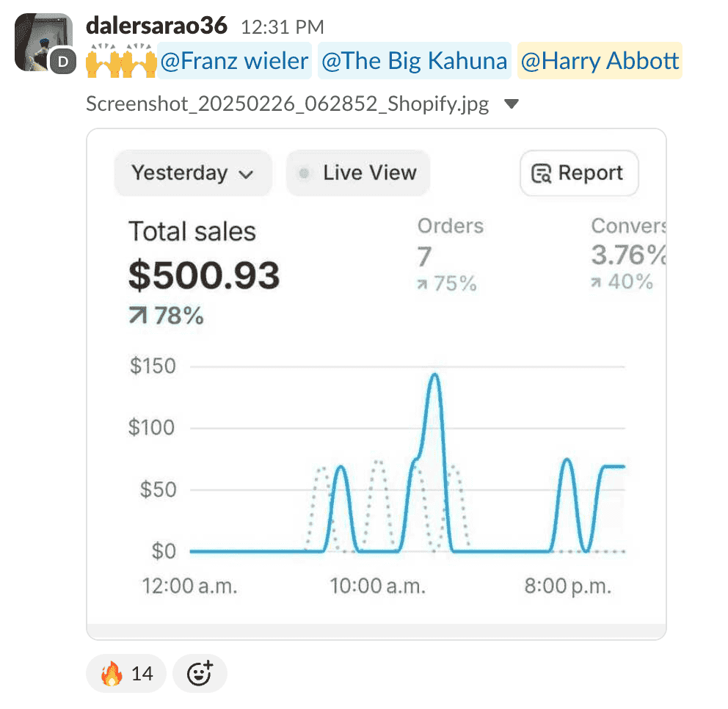Click the Live View button

[x=358, y=174]
